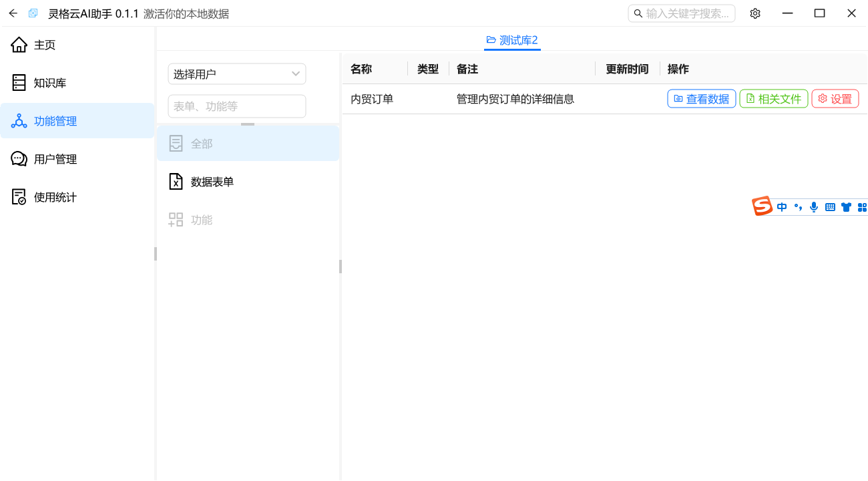Switch to the 测试库2 tab
This screenshot has width=868, height=481.
(512, 40)
